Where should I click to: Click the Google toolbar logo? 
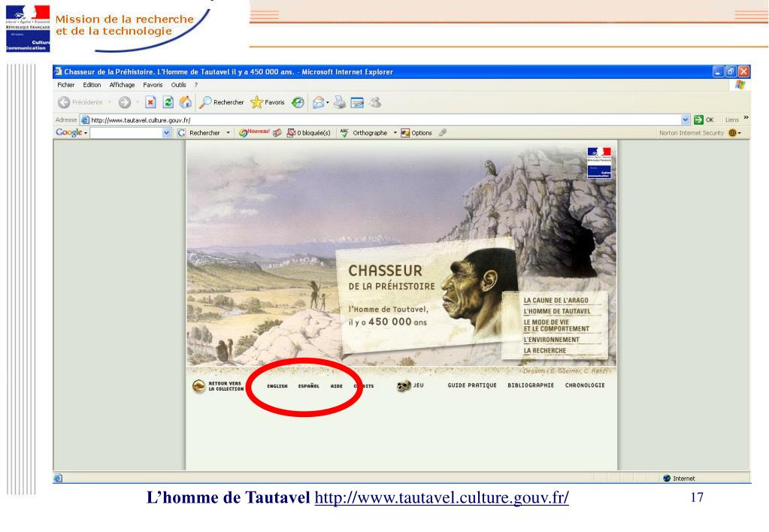coord(68,132)
